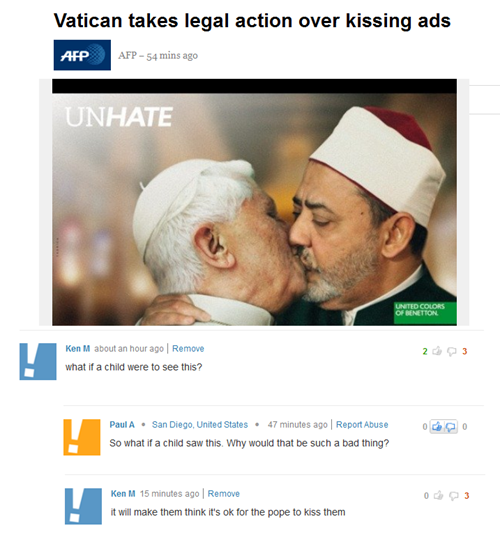Click San Diego, United States location link

(200, 424)
